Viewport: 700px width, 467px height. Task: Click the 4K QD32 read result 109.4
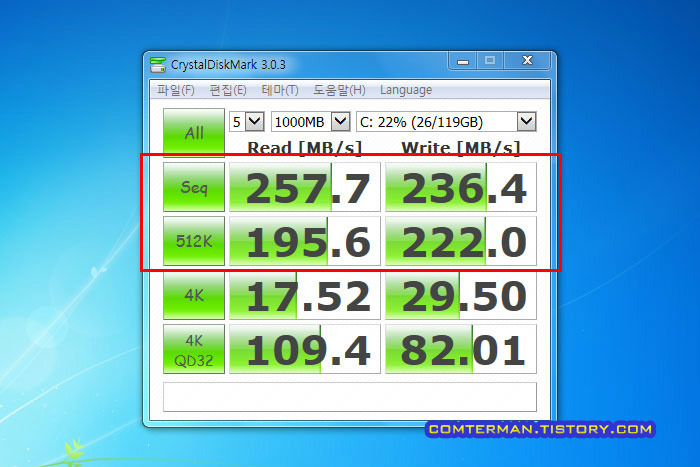305,350
